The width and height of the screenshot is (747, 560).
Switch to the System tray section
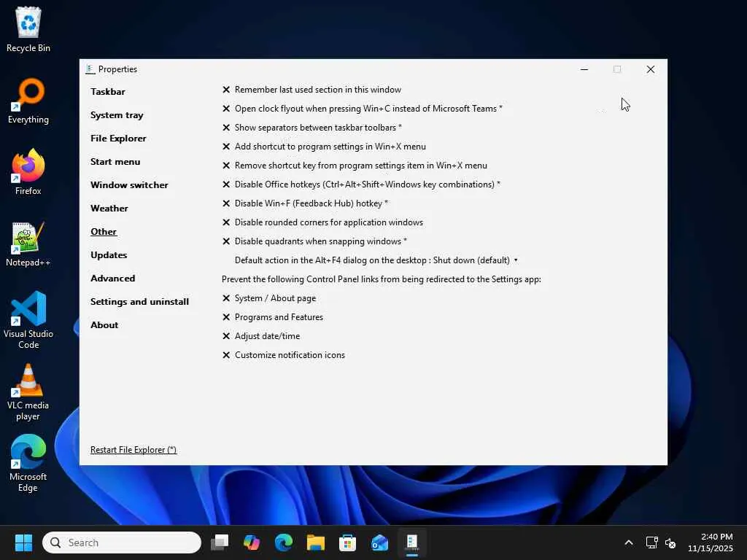(x=117, y=114)
